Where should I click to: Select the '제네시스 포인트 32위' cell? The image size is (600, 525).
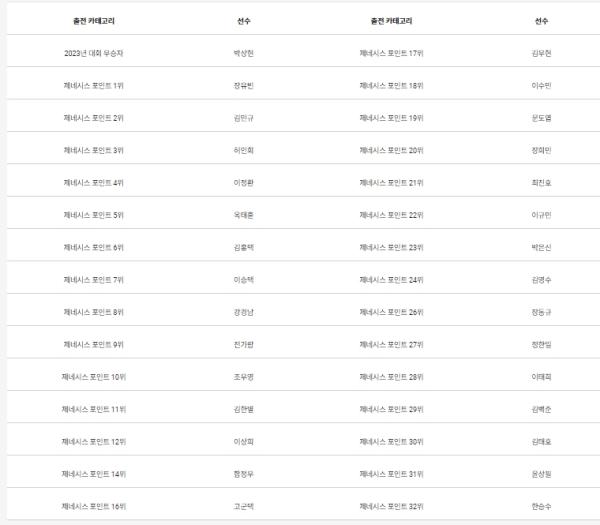391,506
